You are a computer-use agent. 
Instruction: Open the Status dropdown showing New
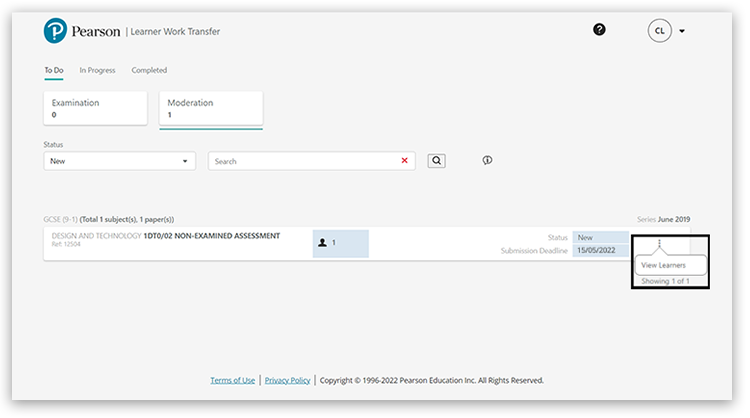click(x=119, y=161)
